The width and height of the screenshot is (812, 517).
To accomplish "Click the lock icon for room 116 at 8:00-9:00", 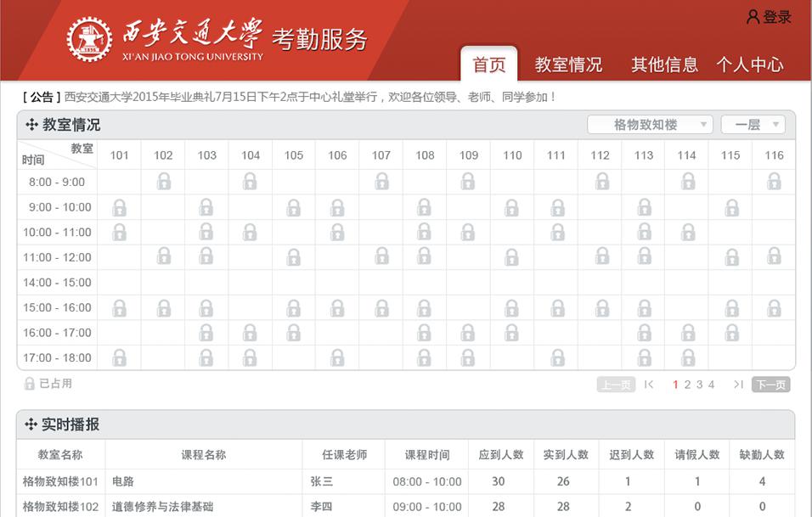I will click(x=773, y=181).
